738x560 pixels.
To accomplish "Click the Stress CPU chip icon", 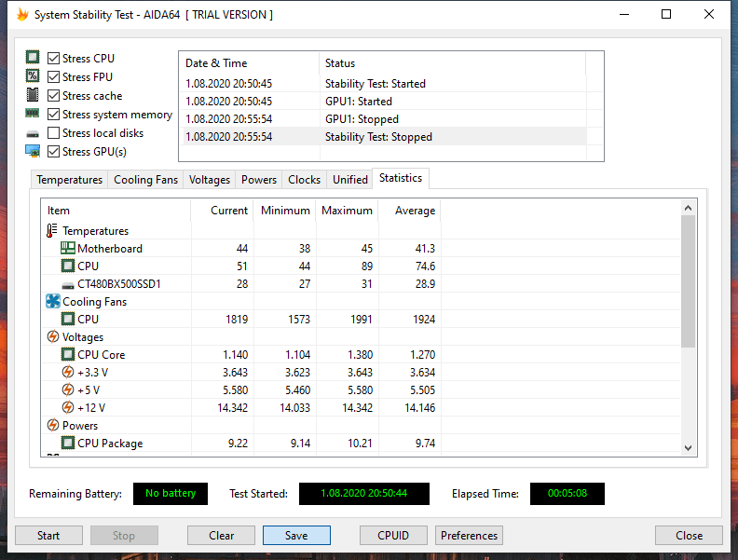I will click(x=33, y=58).
